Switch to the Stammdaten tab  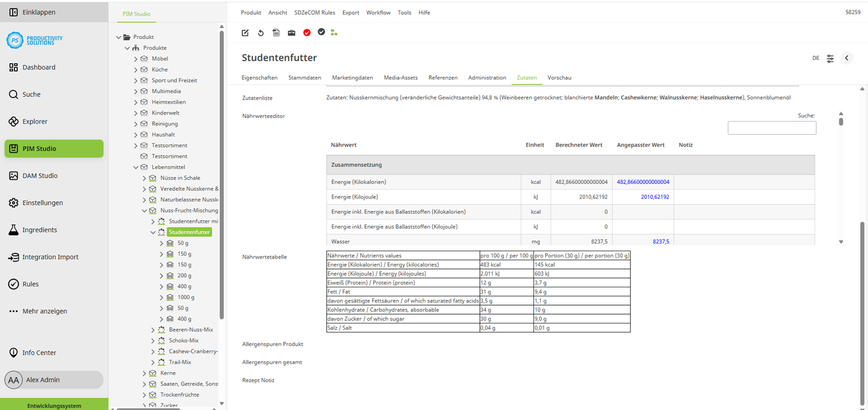[x=304, y=77]
